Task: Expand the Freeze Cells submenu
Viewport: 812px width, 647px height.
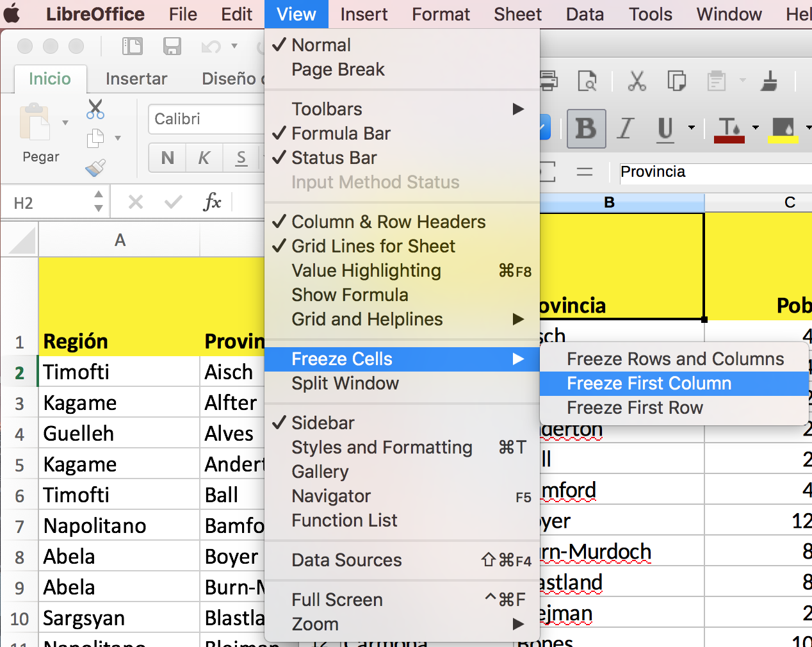Action: tap(402, 359)
